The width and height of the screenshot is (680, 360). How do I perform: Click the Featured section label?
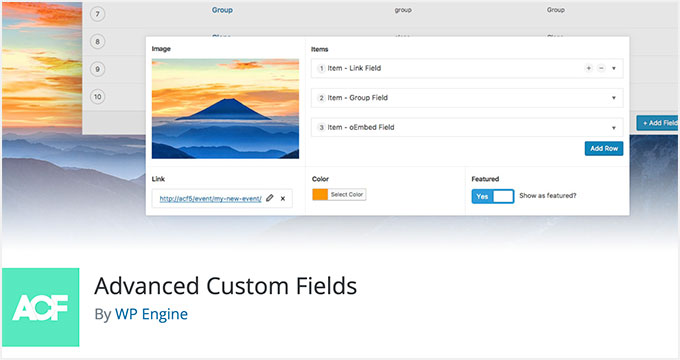485,179
